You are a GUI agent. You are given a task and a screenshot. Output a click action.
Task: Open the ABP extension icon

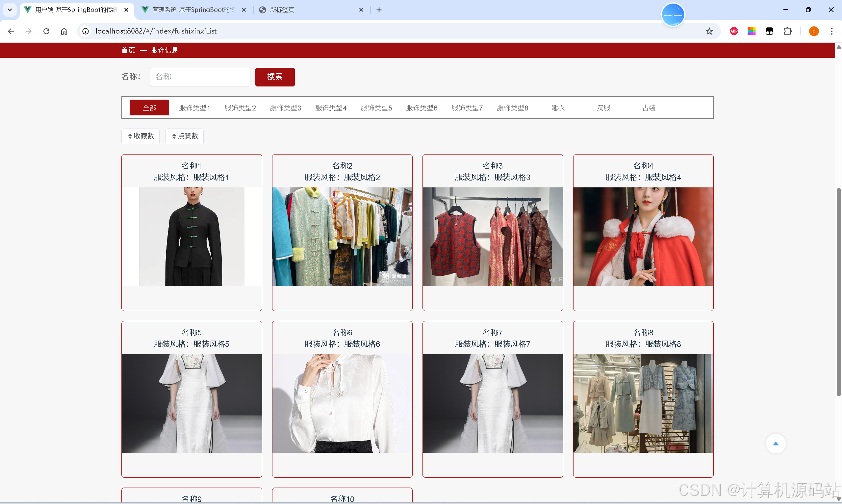[734, 31]
